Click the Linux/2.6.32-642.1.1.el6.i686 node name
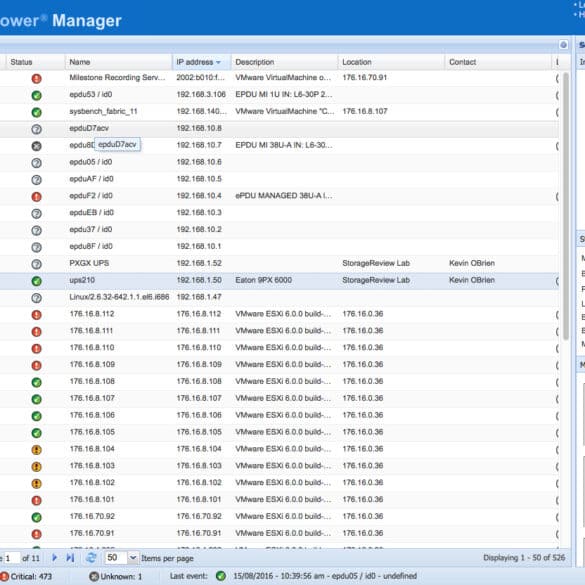This screenshot has width=585, height=585. click(x=119, y=297)
